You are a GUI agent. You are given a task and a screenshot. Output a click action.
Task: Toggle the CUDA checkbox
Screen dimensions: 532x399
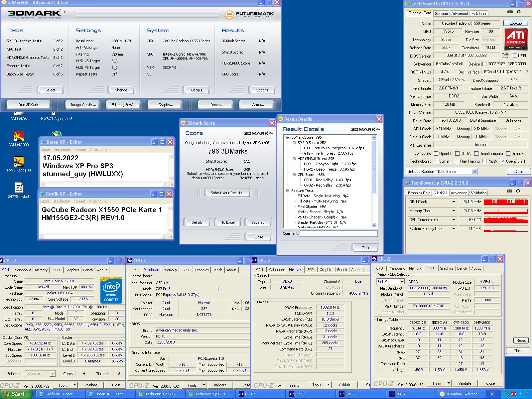457,154
